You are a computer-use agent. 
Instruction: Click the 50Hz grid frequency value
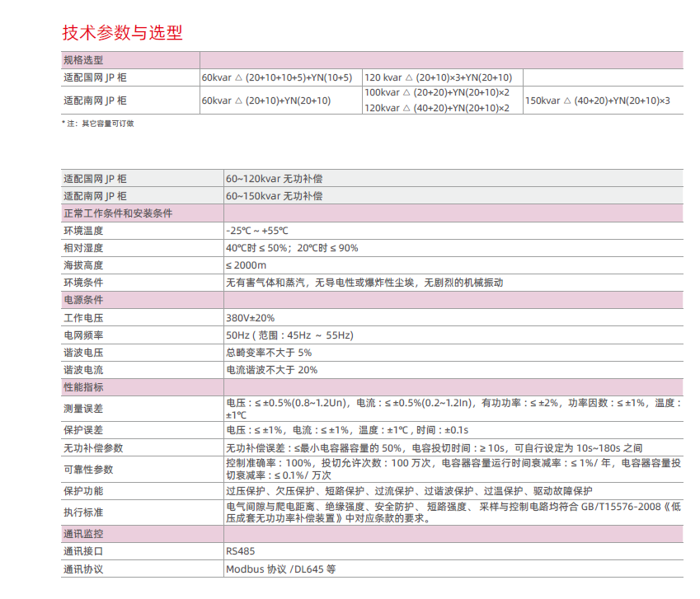[x=289, y=335]
